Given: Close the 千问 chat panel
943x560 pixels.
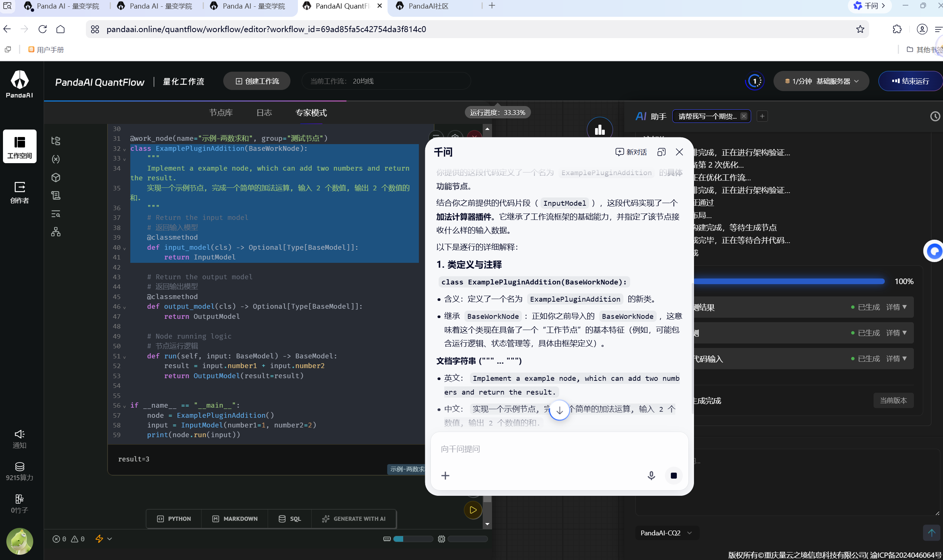Looking at the screenshot, I should pos(679,152).
